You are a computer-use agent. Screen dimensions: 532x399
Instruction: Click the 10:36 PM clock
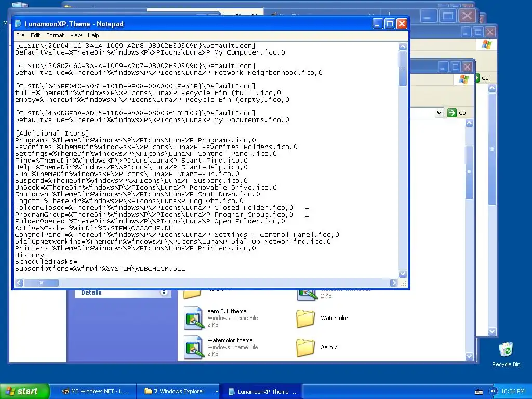[513, 391]
